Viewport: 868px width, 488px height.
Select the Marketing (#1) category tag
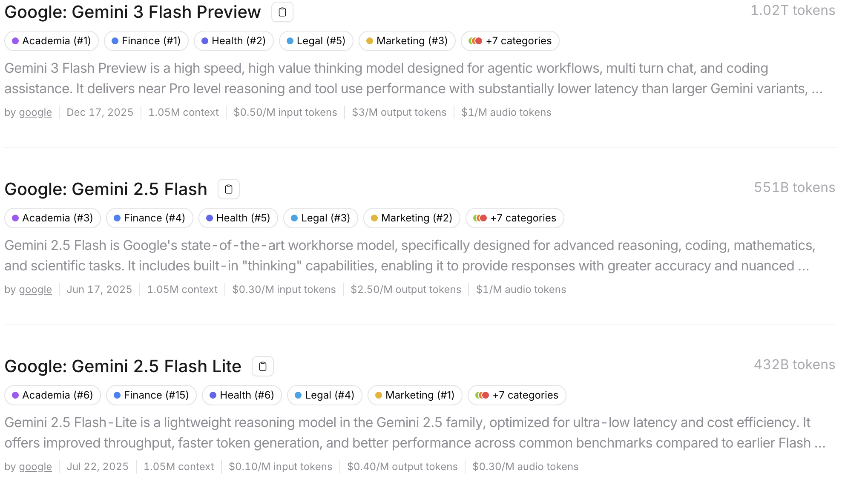pyautogui.click(x=415, y=395)
